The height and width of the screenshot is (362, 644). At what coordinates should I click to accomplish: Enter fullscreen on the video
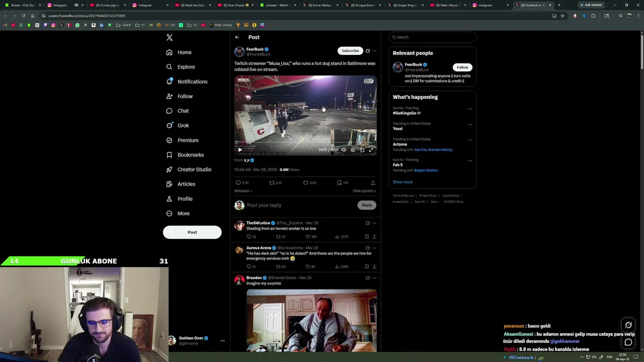tap(371, 150)
